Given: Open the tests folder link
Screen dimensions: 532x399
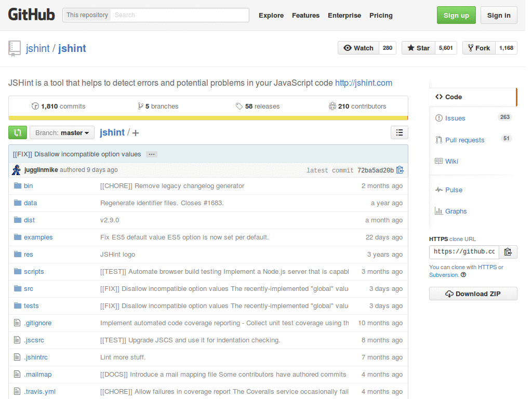Looking at the screenshot, I should point(31,305).
